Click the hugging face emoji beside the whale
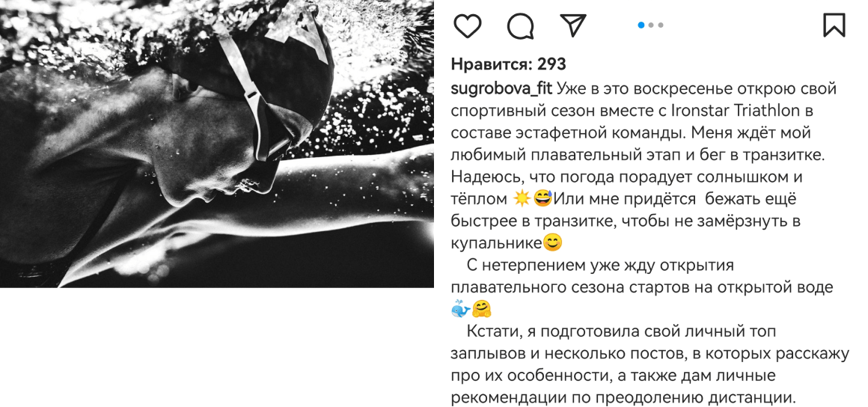868x407 pixels. coord(482,308)
